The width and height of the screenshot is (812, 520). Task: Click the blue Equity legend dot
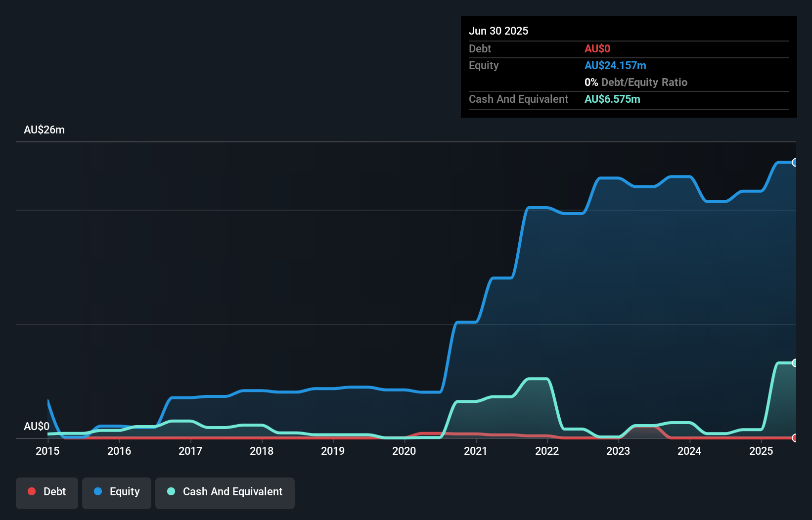[x=98, y=492]
